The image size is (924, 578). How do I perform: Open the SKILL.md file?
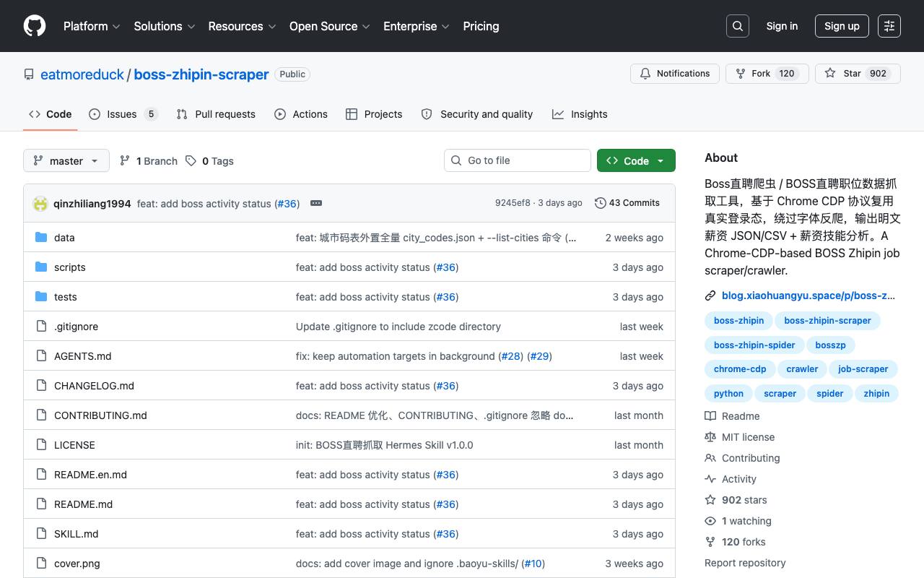coord(76,534)
